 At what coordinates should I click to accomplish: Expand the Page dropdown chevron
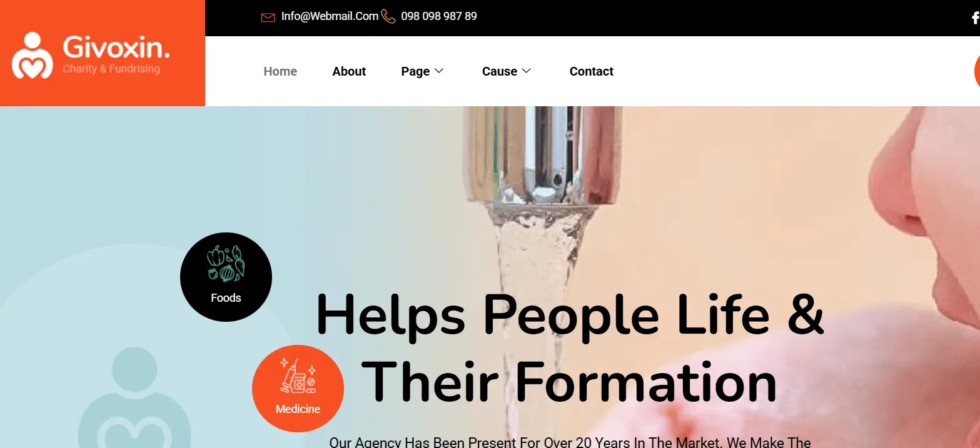[x=439, y=71]
